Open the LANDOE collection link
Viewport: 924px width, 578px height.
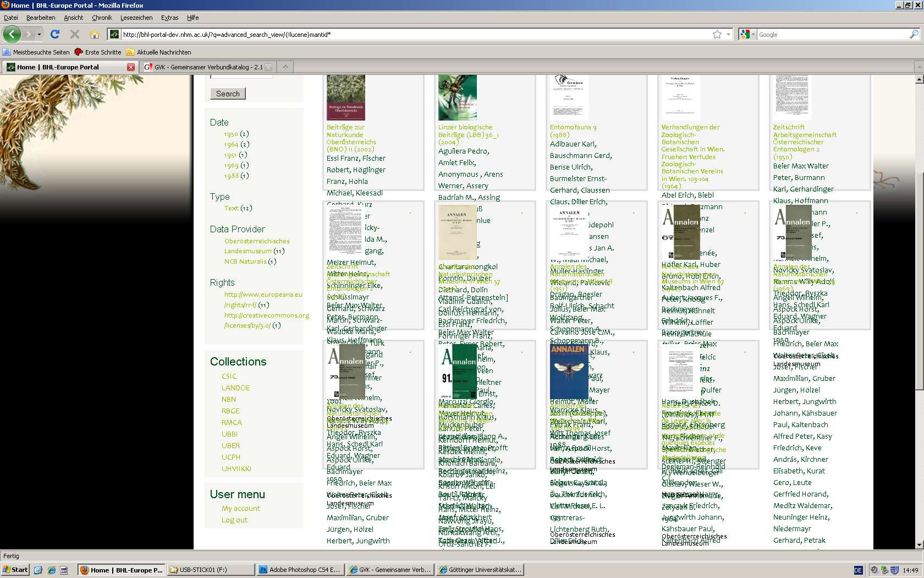[235, 388]
